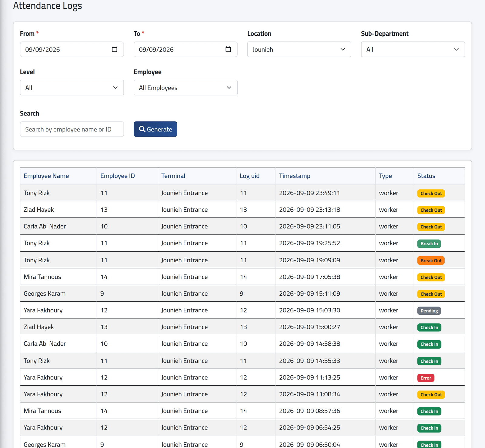Click Mira Tannous in the 17:05:38 row
485x448 pixels.
42,277
